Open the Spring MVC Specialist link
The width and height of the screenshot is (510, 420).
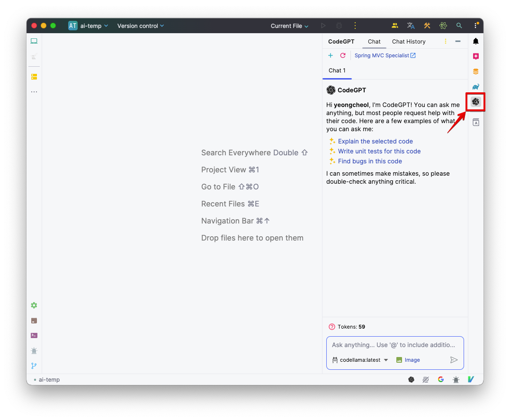point(385,55)
